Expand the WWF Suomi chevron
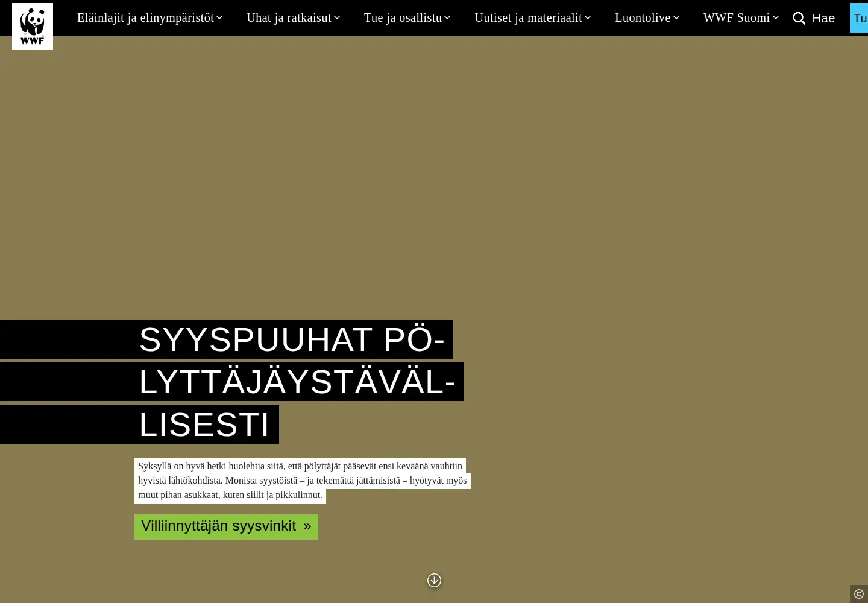This screenshot has width=868, height=603. (x=776, y=18)
